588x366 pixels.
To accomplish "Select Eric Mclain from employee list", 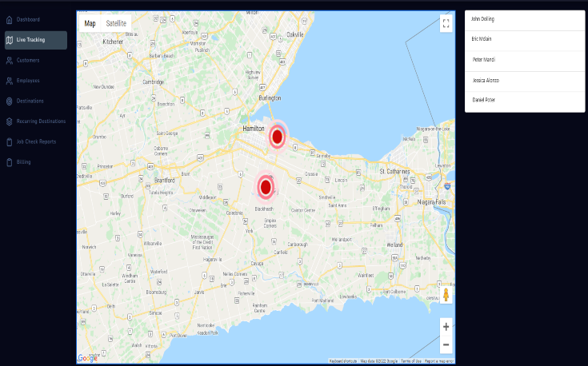I will pos(525,39).
